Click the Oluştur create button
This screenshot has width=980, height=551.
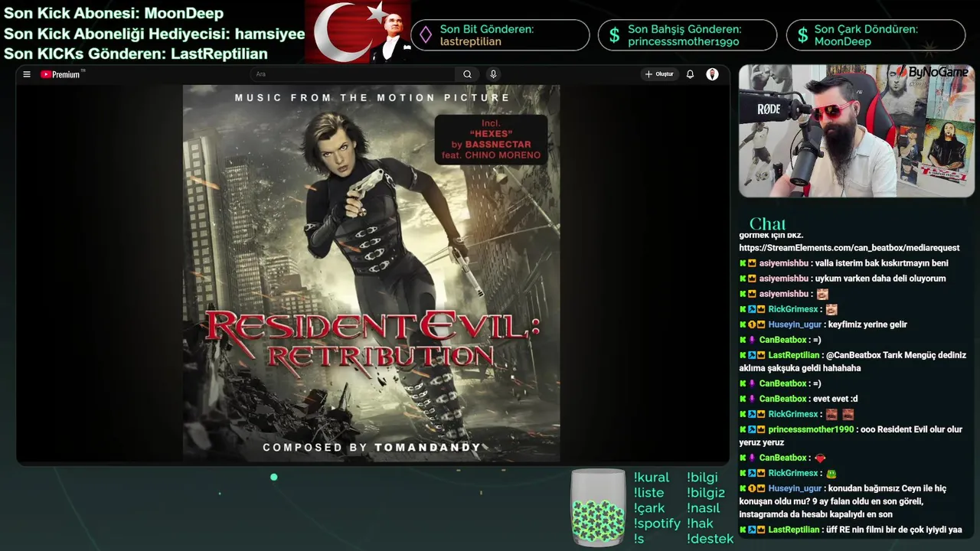pos(659,74)
